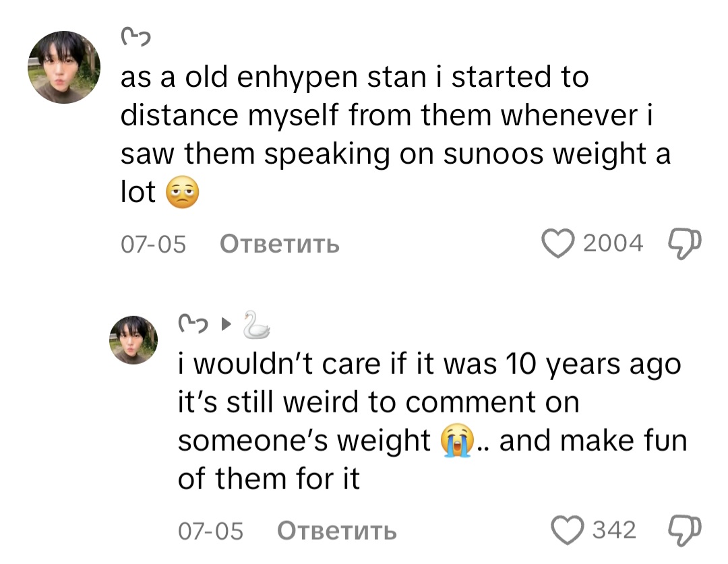Click the 342 like count
Viewport: 728px width, 564px height.
[614, 530]
